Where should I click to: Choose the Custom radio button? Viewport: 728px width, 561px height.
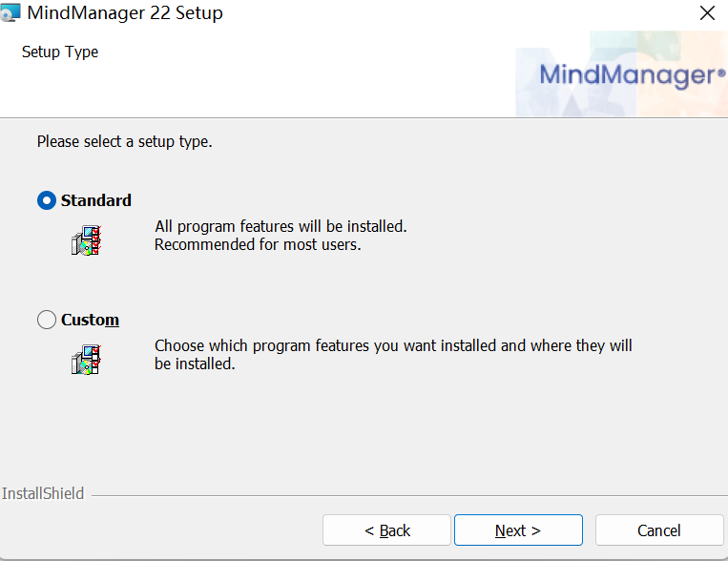click(46, 321)
